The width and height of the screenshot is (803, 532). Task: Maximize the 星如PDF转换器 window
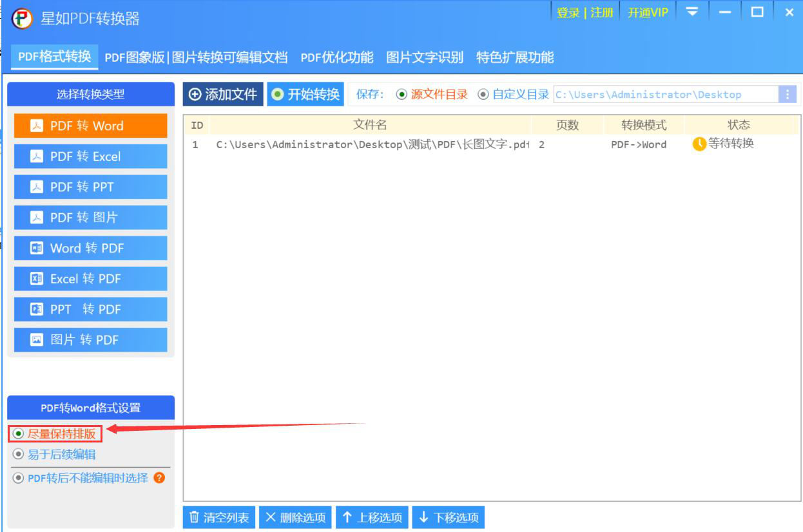pyautogui.click(x=757, y=12)
